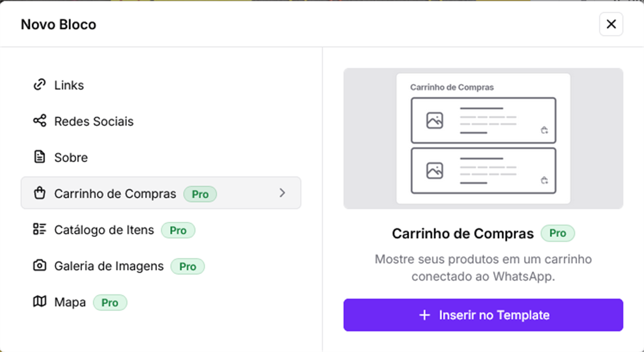Click the shopping bag icon in the list
This screenshot has width=644, height=352.
tap(40, 193)
